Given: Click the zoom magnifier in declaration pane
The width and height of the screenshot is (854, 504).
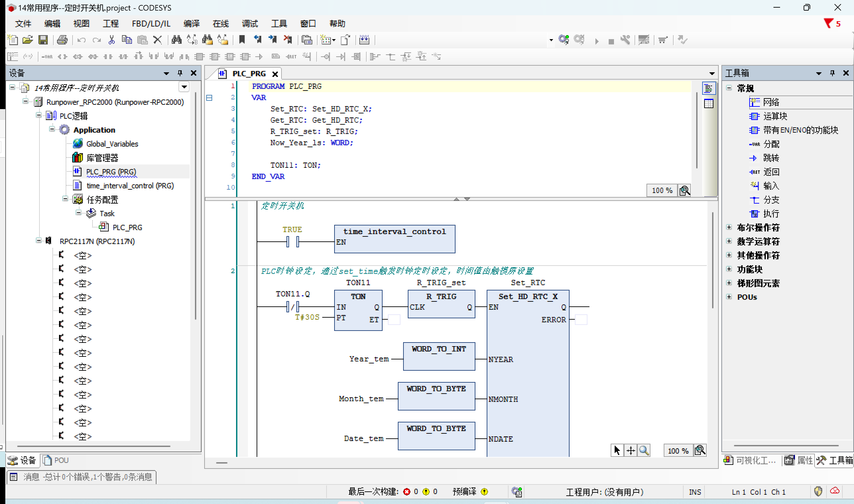Looking at the screenshot, I should click(685, 191).
